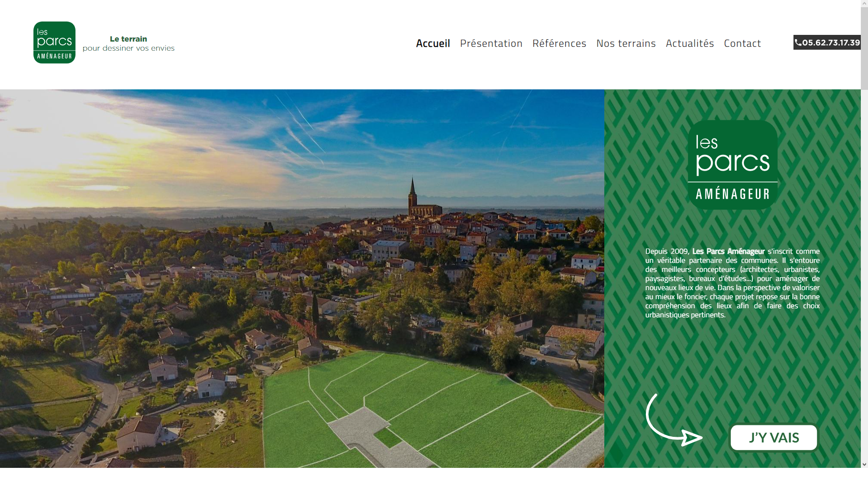Click the "J'Y VAIS" button
868x487 pixels.
tap(773, 437)
